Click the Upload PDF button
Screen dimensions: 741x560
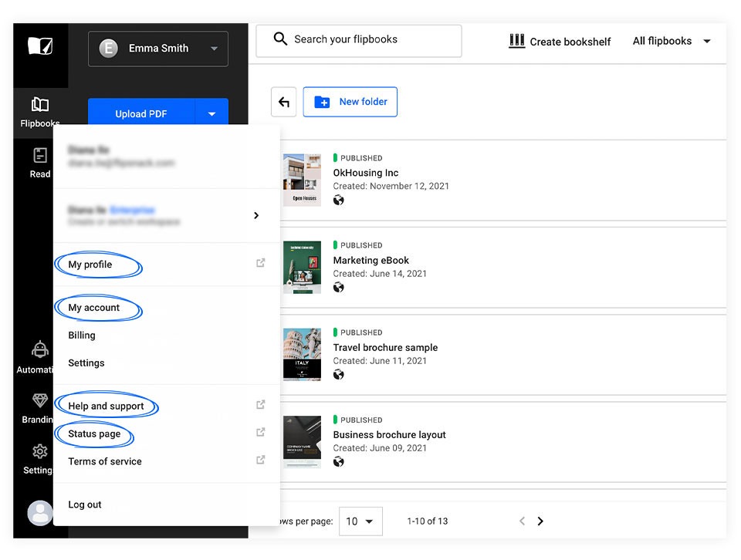(x=141, y=113)
